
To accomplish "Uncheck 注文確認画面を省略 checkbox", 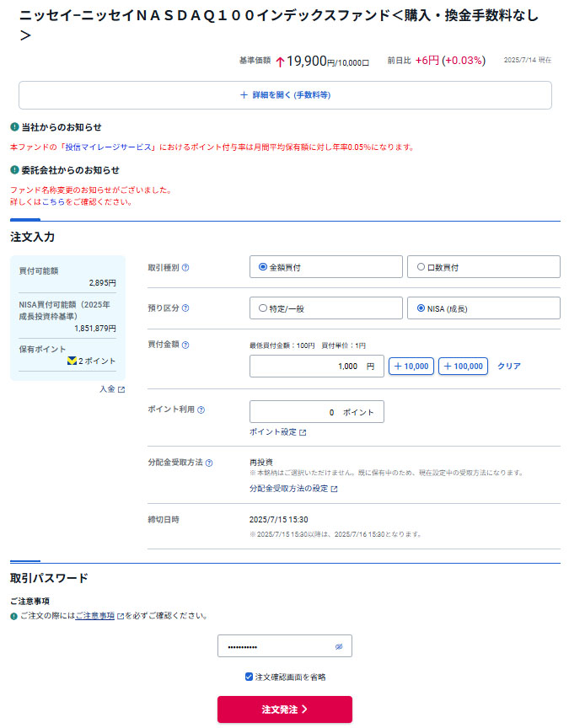I will pyautogui.click(x=249, y=677).
